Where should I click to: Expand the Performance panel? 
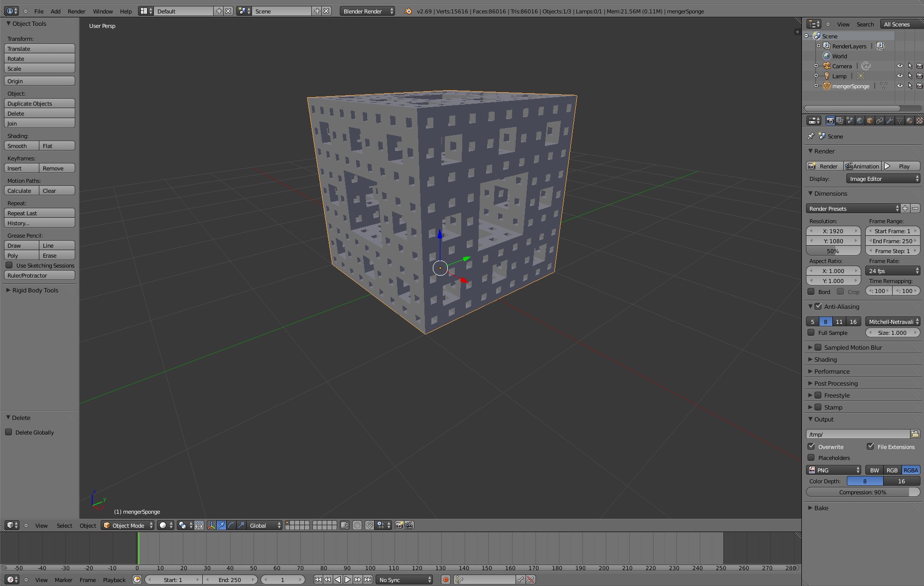(832, 371)
